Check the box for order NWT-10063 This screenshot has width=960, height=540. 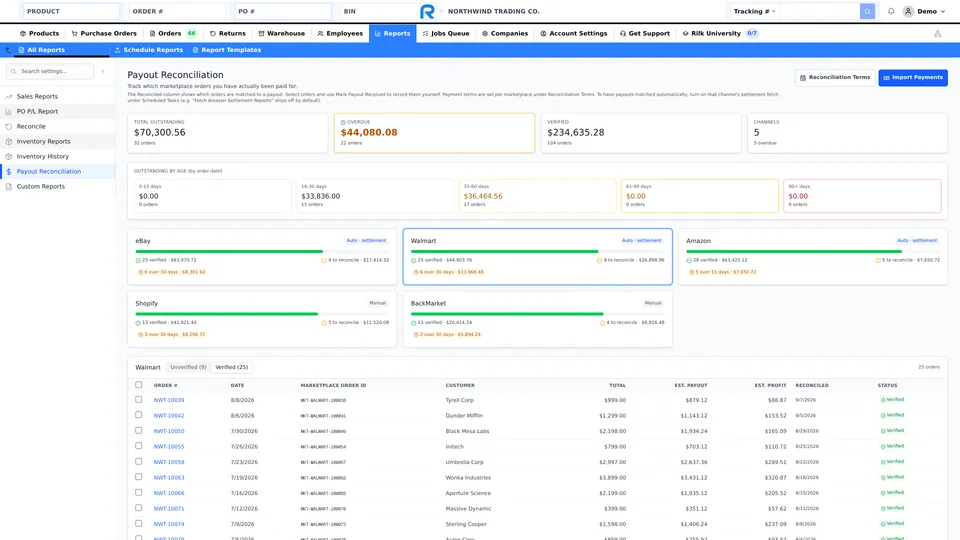point(138,476)
